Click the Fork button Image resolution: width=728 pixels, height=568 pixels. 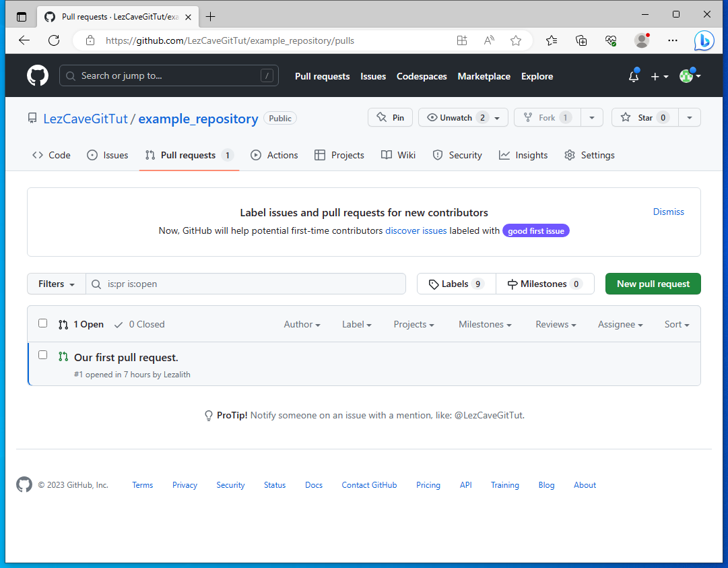pyautogui.click(x=547, y=117)
